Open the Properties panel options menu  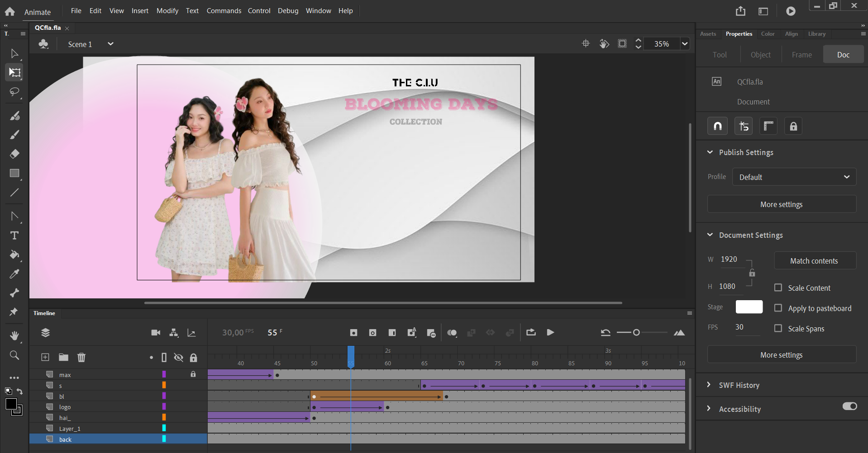pos(863,33)
